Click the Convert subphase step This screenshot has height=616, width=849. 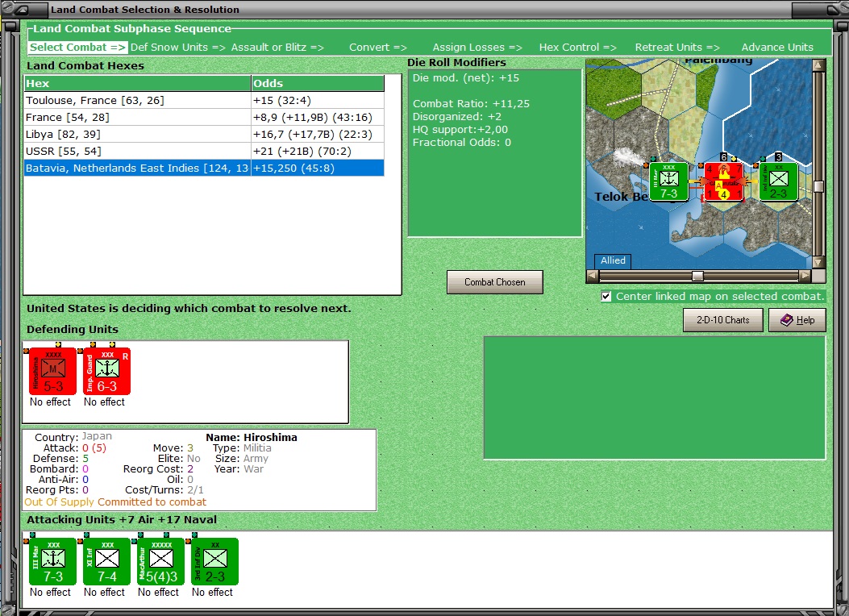(378, 48)
